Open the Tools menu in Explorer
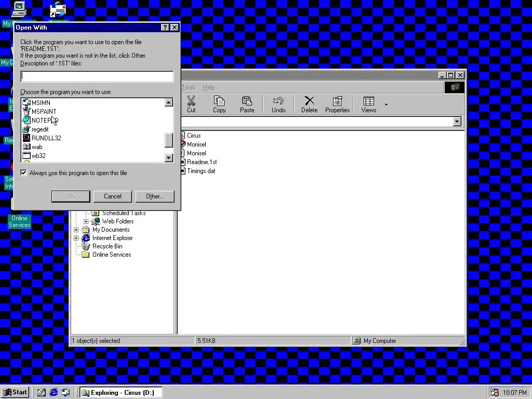This screenshot has width=532, height=399. tap(188, 87)
